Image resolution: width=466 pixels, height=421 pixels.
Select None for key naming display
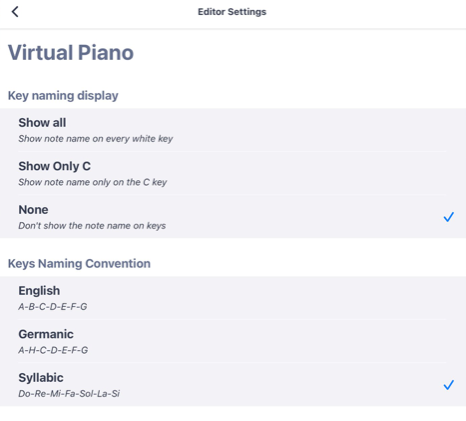pos(233,217)
